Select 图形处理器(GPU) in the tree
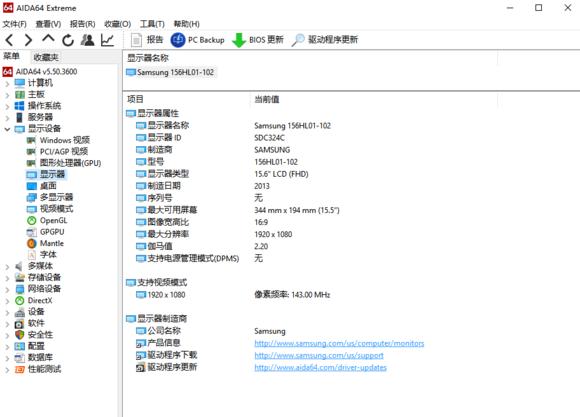This screenshot has width=580, height=417. click(x=64, y=163)
